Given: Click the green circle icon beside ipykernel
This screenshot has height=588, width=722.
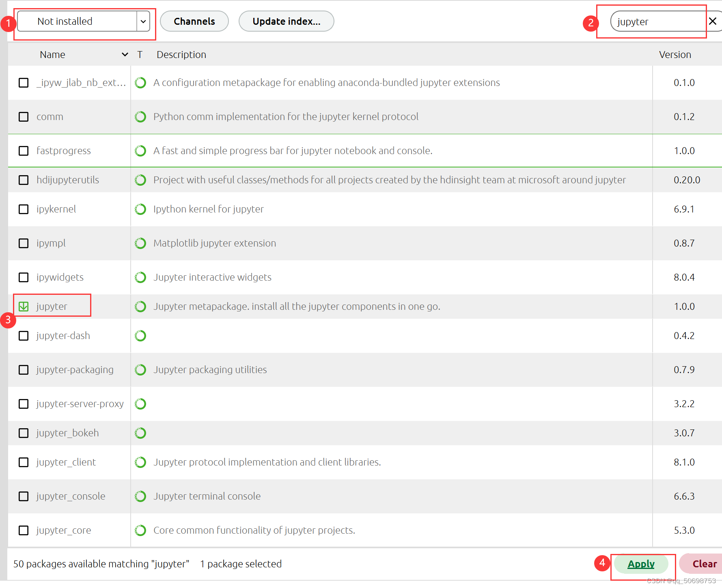Looking at the screenshot, I should (140, 209).
